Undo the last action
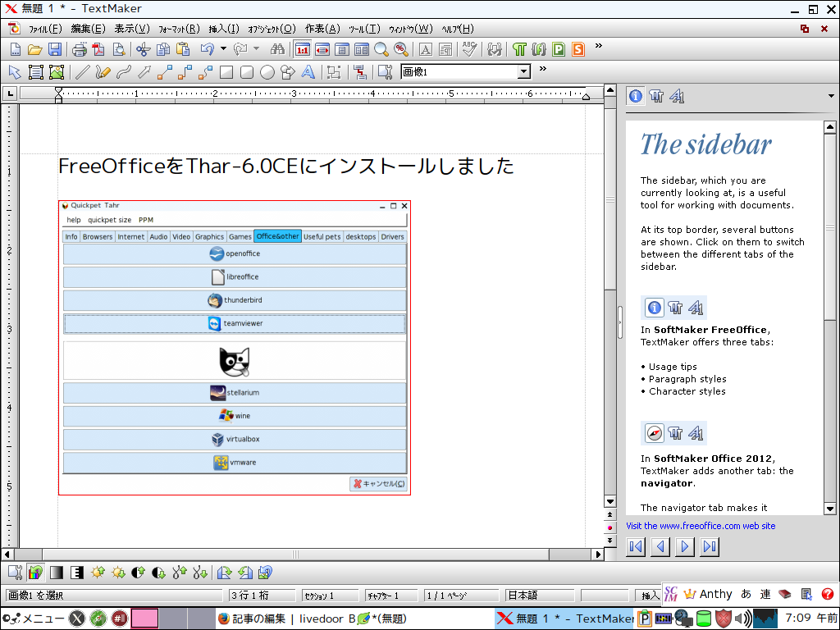 (x=208, y=50)
